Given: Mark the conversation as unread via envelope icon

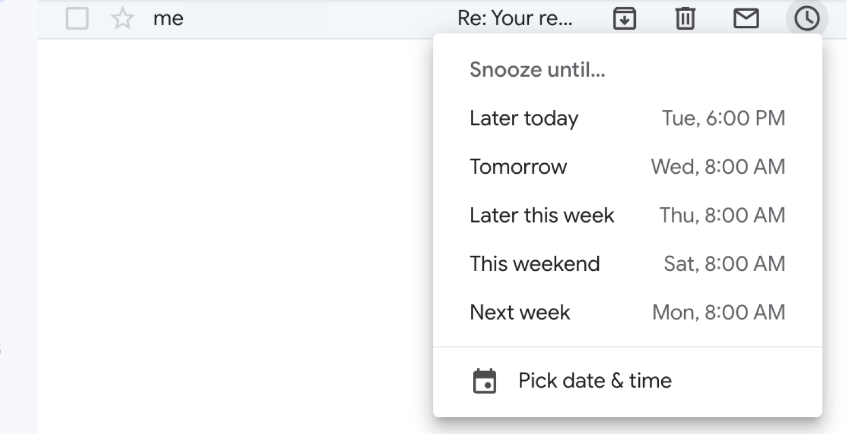Looking at the screenshot, I should pos(746,18).
